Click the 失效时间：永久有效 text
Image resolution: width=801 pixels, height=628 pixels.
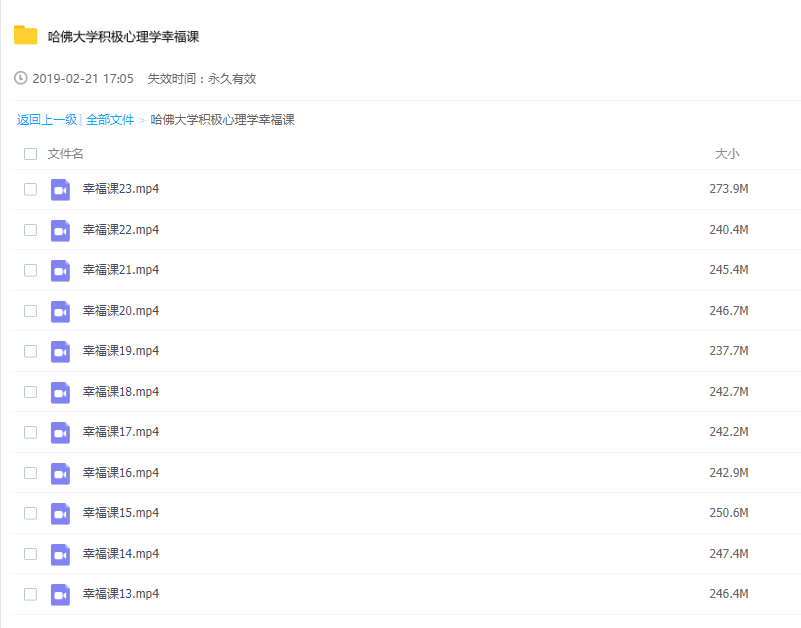[202, 79]
